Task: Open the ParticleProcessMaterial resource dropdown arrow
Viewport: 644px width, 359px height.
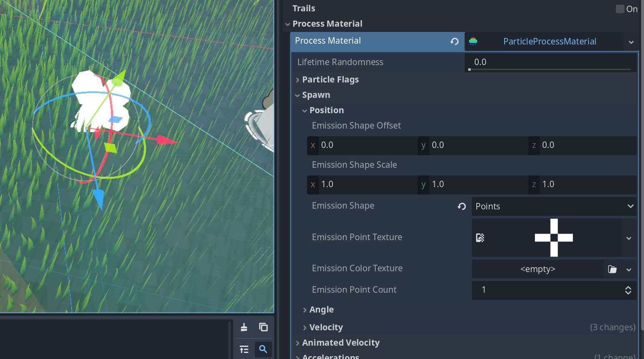Action: click(x=631, y=42)
